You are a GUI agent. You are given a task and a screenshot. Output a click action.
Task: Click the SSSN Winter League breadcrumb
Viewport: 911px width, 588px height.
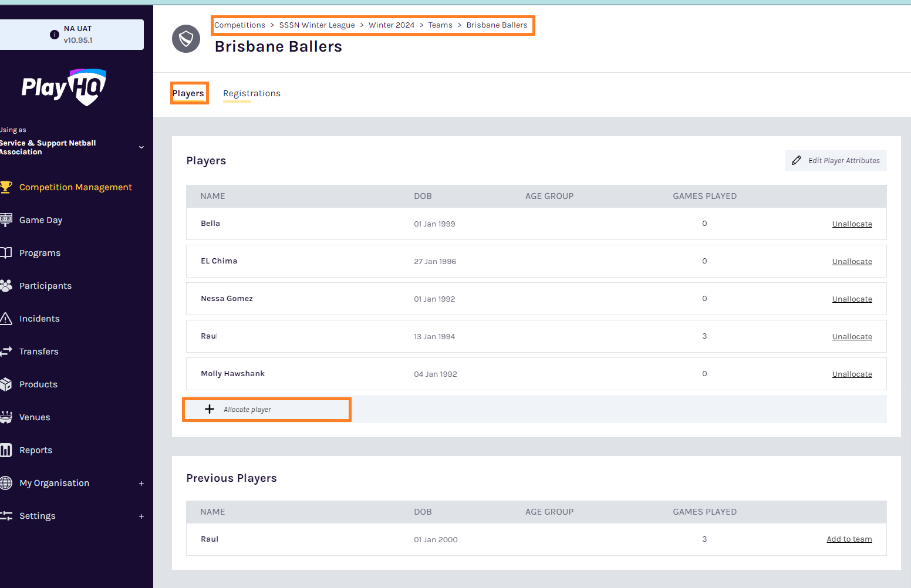pos(317,25)
